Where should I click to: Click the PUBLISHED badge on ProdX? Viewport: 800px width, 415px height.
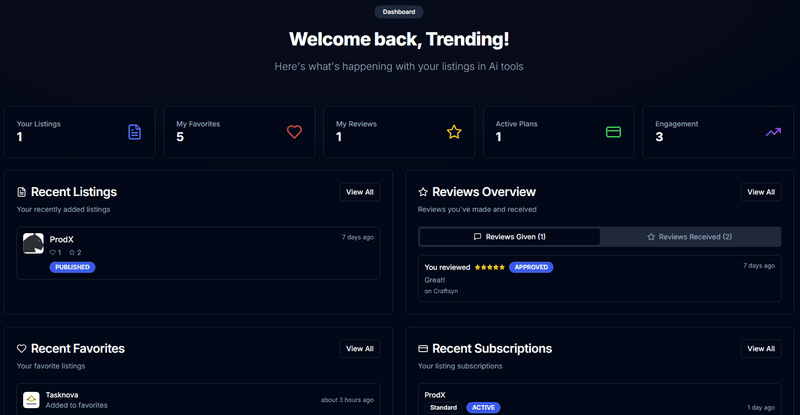point(72,267)
